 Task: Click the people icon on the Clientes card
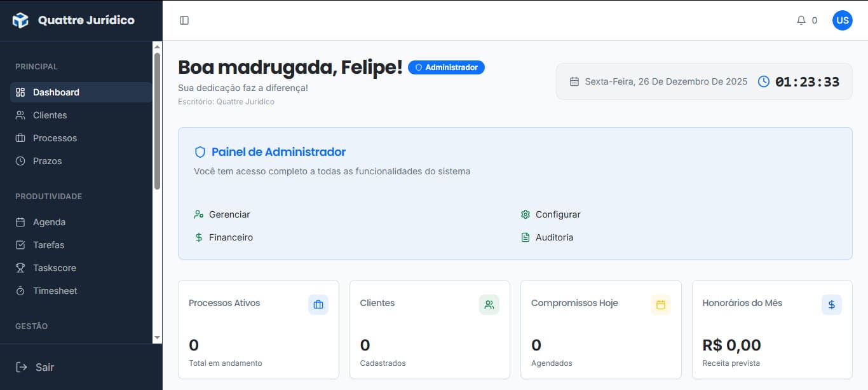click(489, 305)
